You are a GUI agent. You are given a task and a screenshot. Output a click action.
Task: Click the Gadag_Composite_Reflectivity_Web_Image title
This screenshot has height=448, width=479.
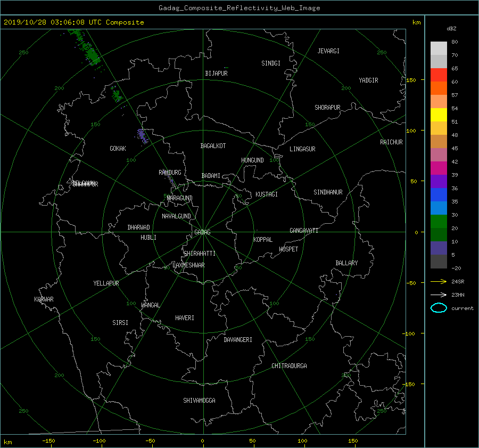(x=239, y=8)
